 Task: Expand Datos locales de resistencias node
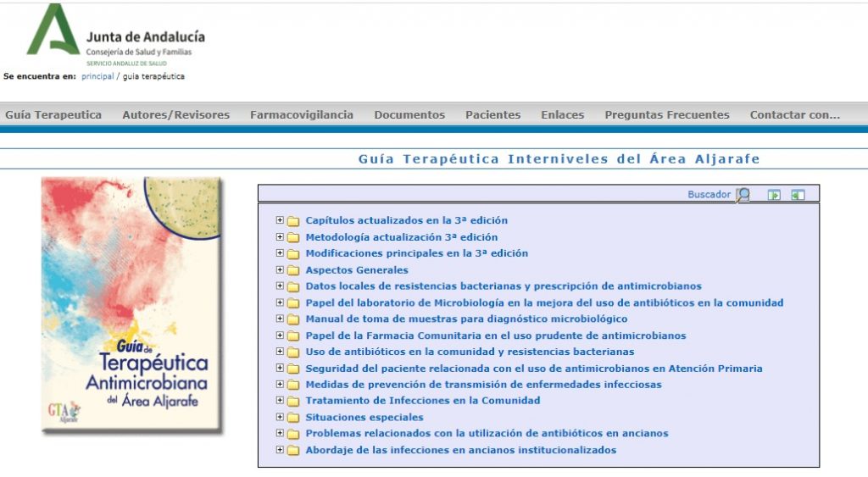(x=280, y=286)
